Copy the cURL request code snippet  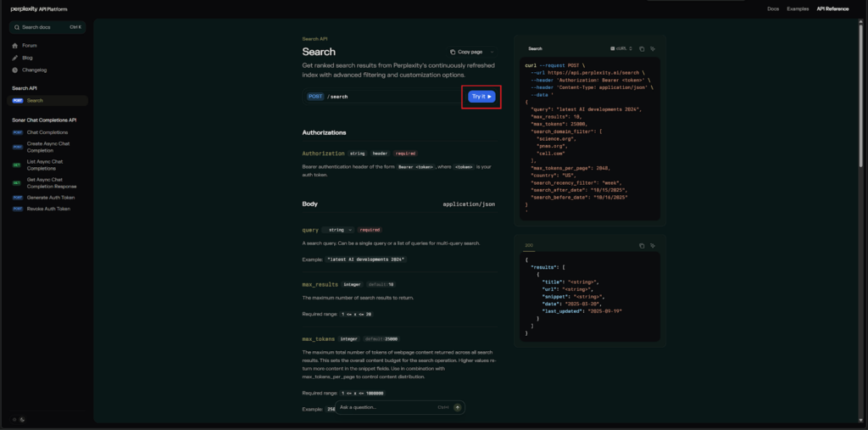click(x=642, y=49)
